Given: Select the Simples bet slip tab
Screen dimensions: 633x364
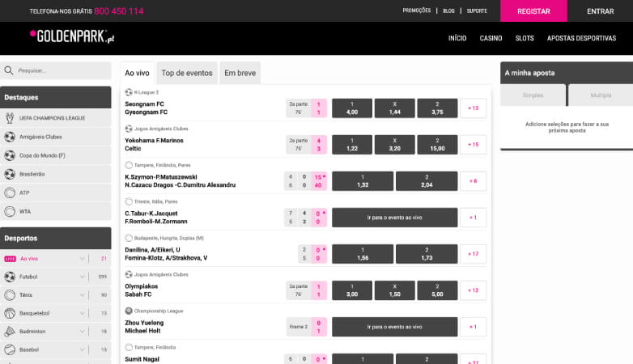Looking at the screenshot, I should pyautogui.click(x=533, y=95).
